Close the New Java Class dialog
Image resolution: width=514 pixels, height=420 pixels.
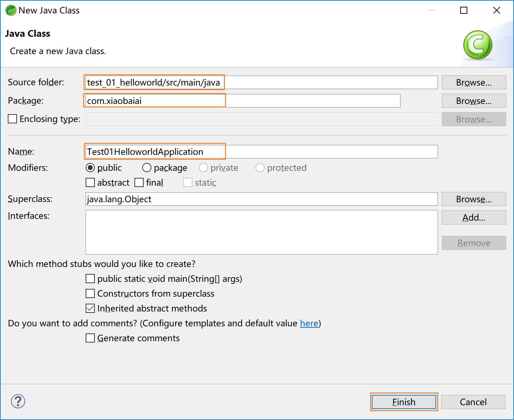tap(497, 10)
